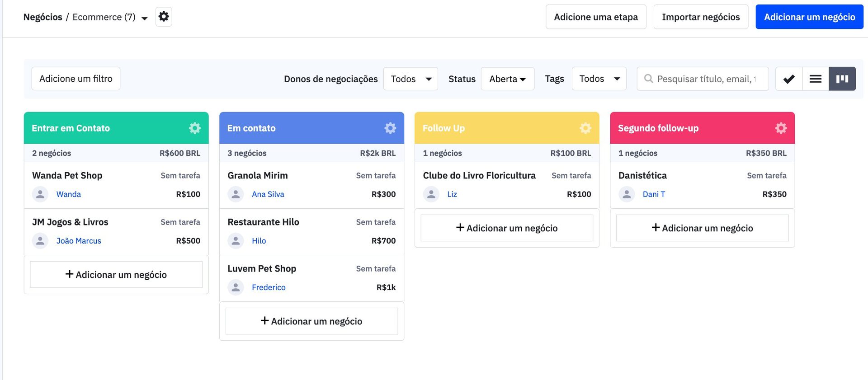The width and height of the screenshot is (868, 380).
Task: Open pipeline settings gear next to Ecommerce
Action: [x=164, y=17]
